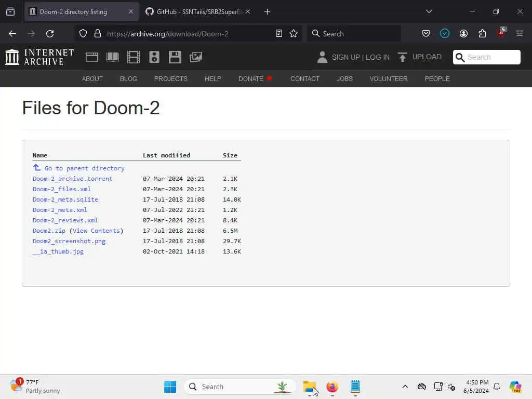Image resolution: width=532 pixels, height=399 pixels.
Task: Open Firefox from the taskbar
Action: 332,387
